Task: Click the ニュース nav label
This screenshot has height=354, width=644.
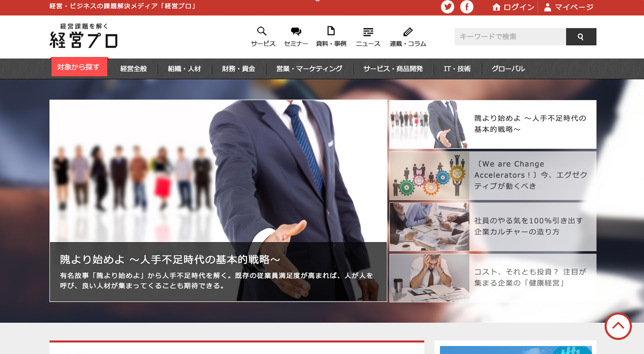Action: (368, 44)
